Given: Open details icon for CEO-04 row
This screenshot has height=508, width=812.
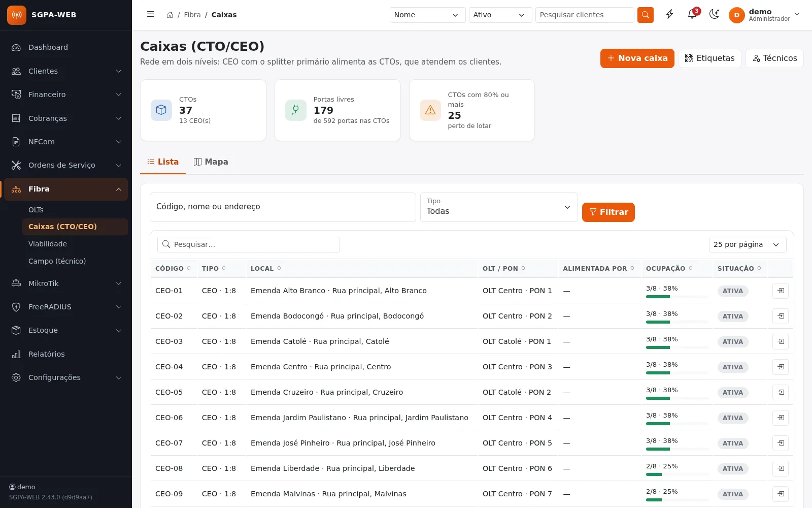Looking at the screenshot, I should click(781, 367).
